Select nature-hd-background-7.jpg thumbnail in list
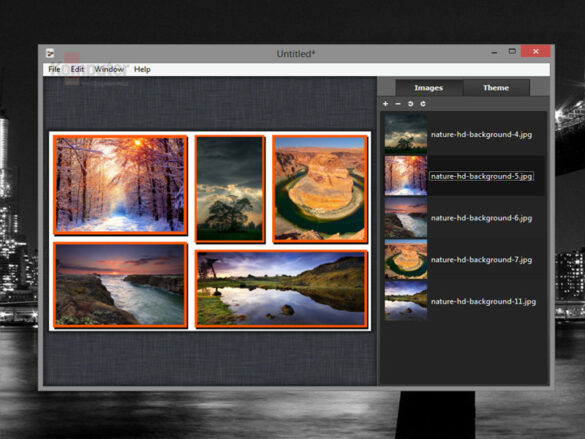The width and height of the screenshot is (585, 439). point(406,259)
